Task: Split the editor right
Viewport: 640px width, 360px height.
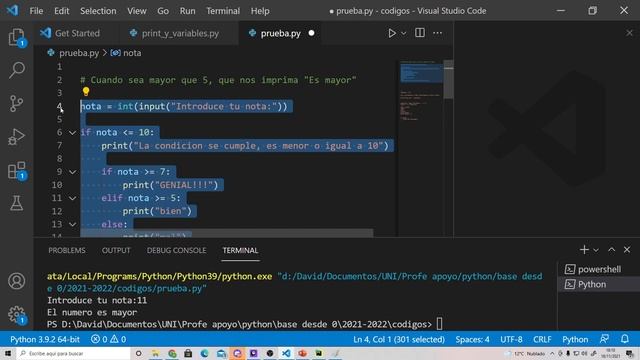Action: 420,33
